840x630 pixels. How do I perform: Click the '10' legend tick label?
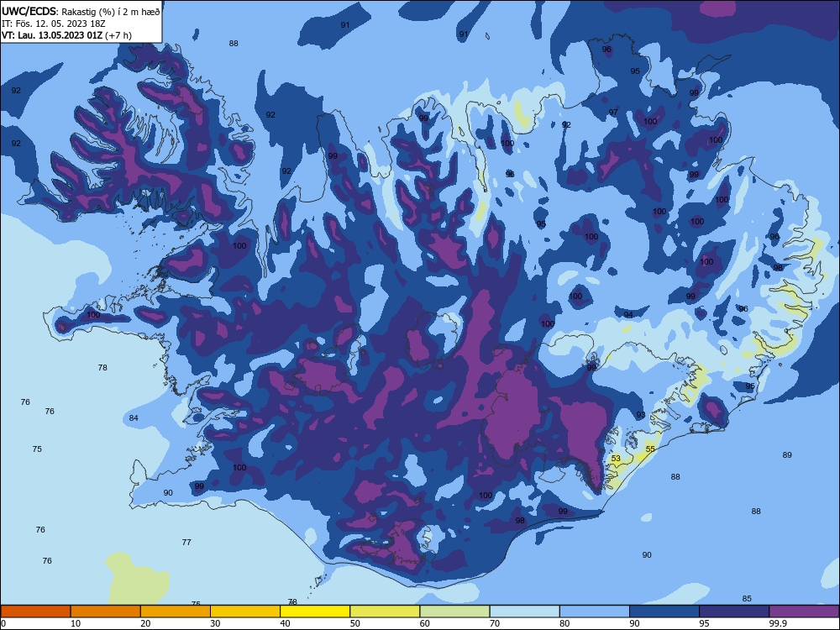(76, 623)
